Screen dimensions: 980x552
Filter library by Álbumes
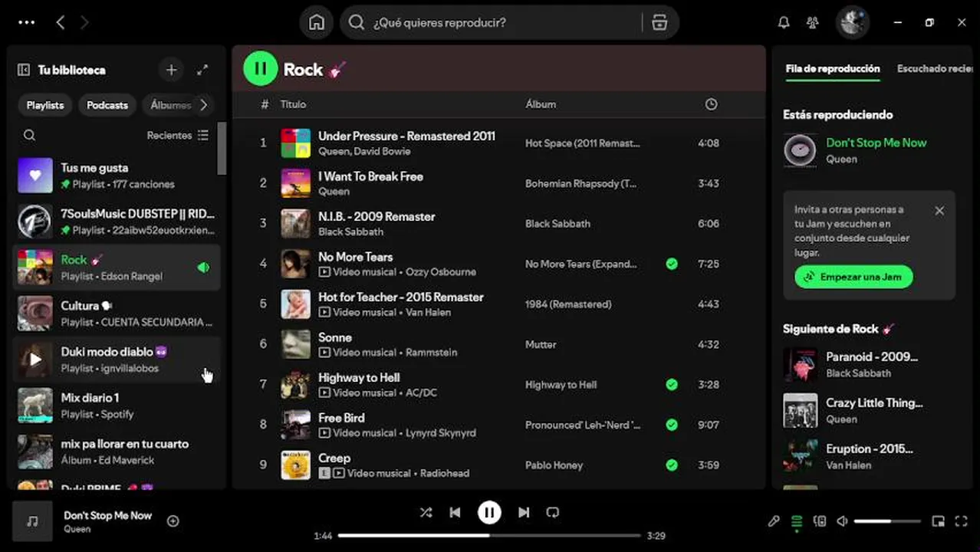click(x=169, y=105)
